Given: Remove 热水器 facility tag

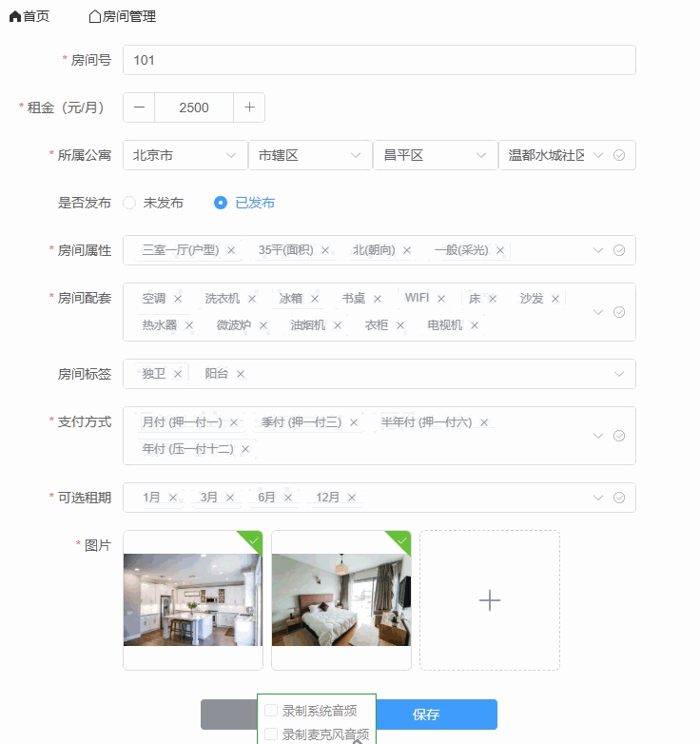Looking at the screenshot, I should pos(189,325).
